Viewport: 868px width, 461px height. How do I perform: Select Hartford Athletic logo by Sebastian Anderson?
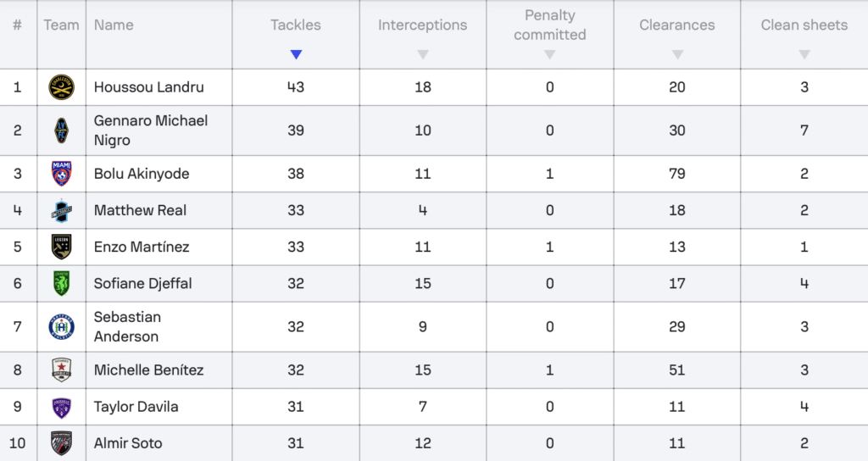tap(61, 326)
